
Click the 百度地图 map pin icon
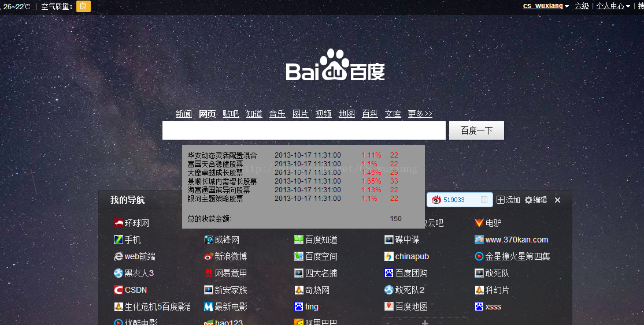[389, 307]
